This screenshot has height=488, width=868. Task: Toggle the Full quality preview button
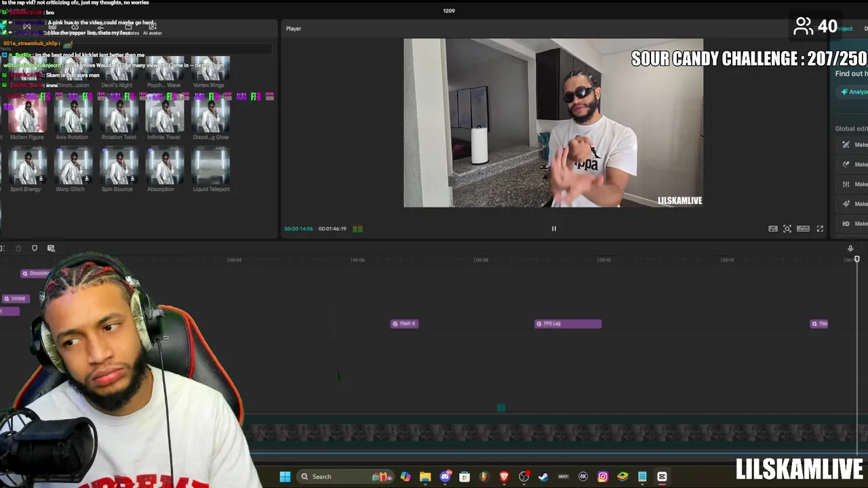pyautogui.click(x=773, y=228)
